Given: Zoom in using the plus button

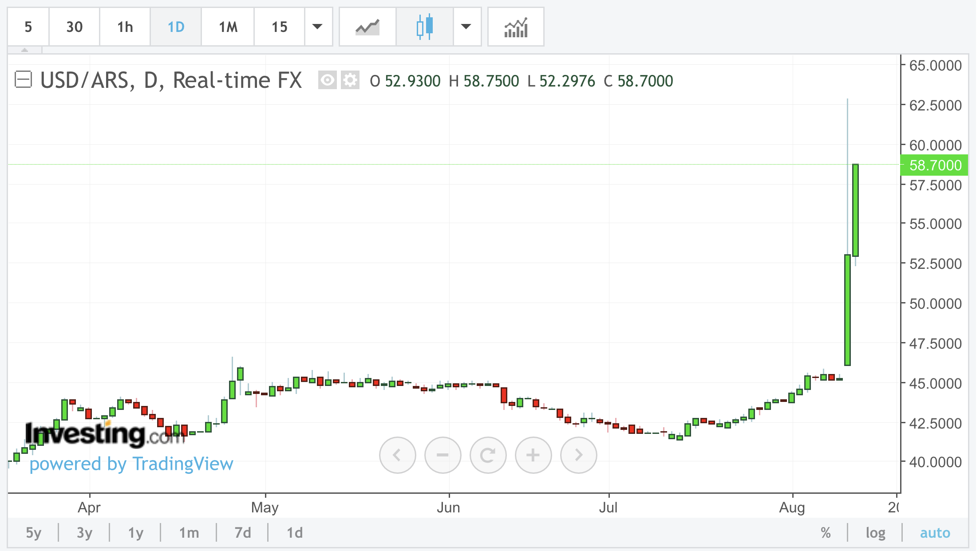Looking at the screenshot, I should pos(533,455).
